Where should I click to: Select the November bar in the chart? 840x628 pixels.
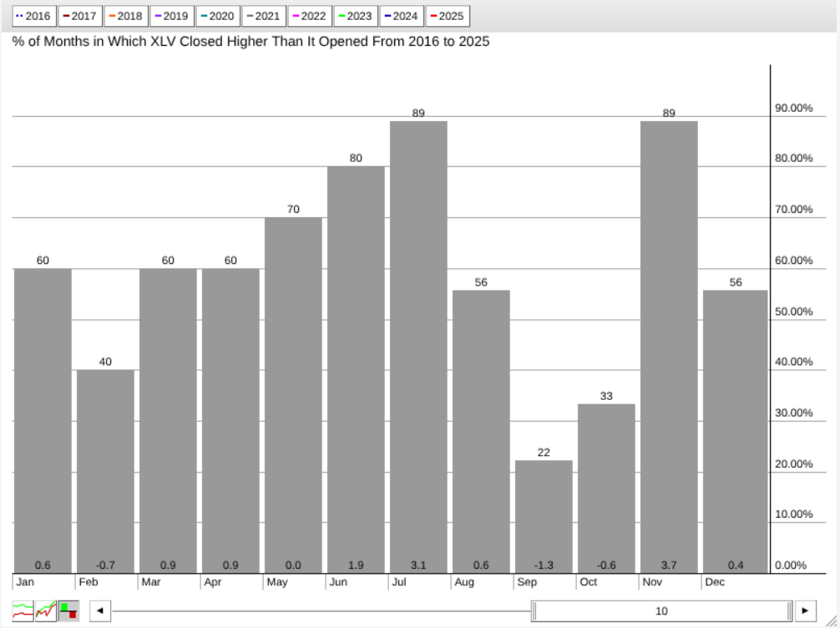(x=669, y=347)
